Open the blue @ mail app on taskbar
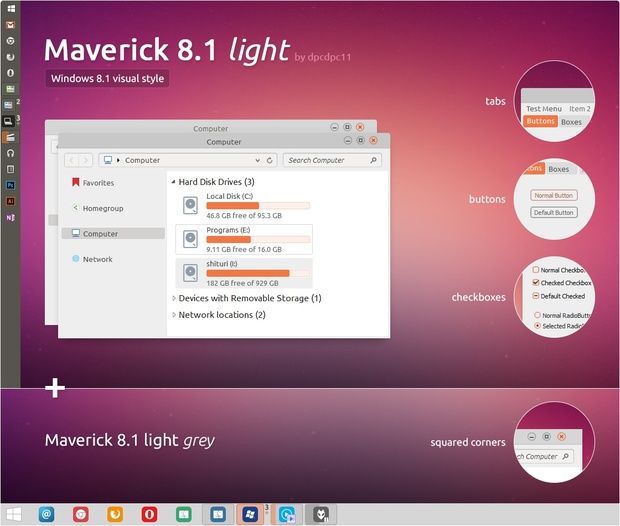The width and height of the screenshot is (620, 526). [x=46, y=514]
